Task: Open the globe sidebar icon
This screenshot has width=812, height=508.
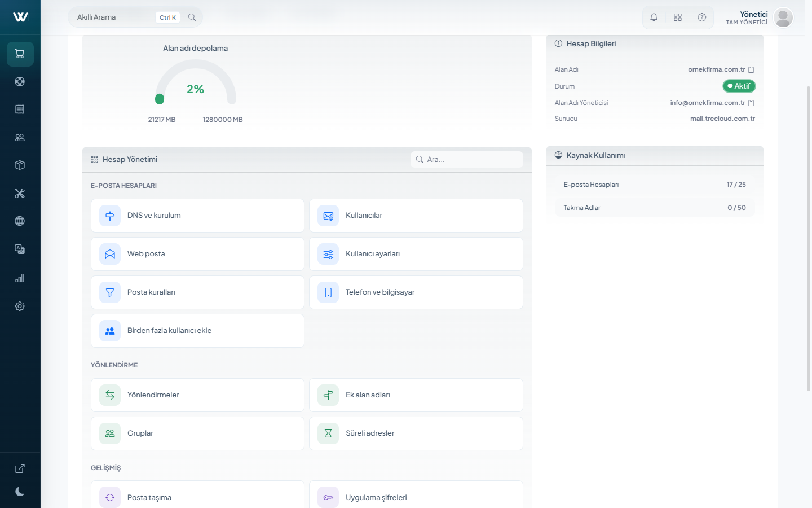Action: click(x=20, y=221)
